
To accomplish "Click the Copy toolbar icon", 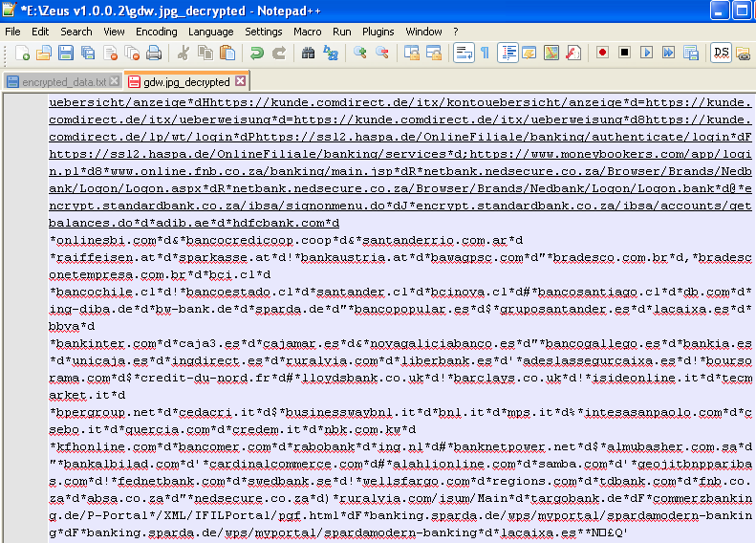I will (x=205, y=53).
